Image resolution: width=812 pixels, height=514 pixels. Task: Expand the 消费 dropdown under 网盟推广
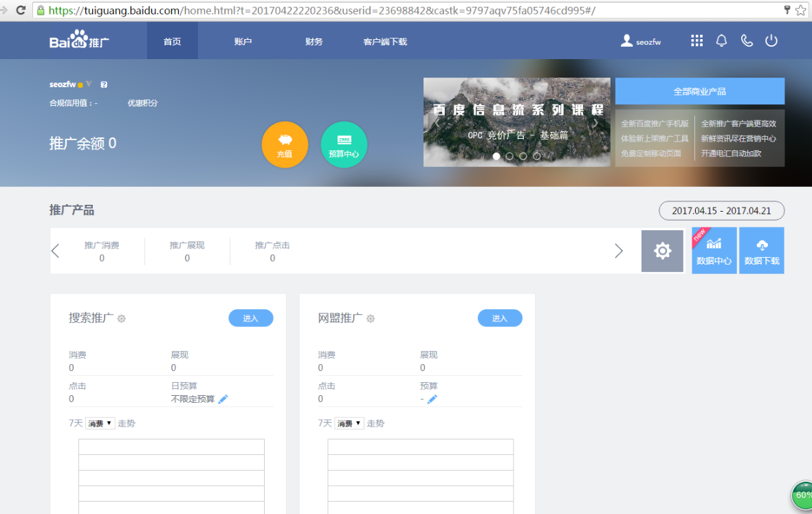[349, 423]
